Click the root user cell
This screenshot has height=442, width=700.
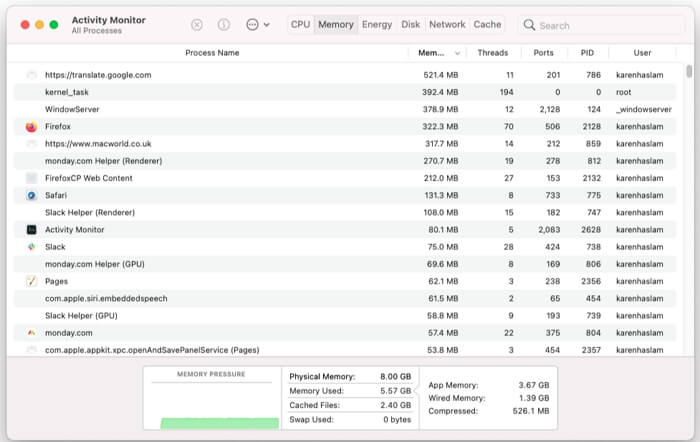click(x=624, y=92)
